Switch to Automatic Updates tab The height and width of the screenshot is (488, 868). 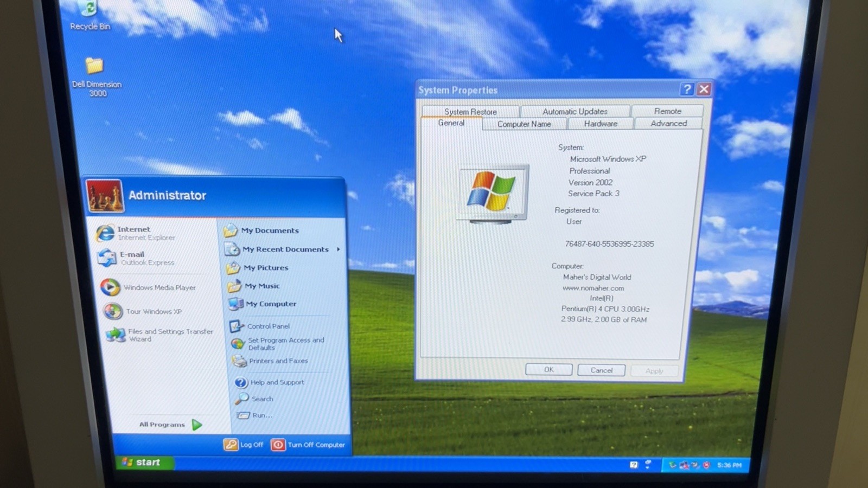pyautogui.click(x=575, y=111)
